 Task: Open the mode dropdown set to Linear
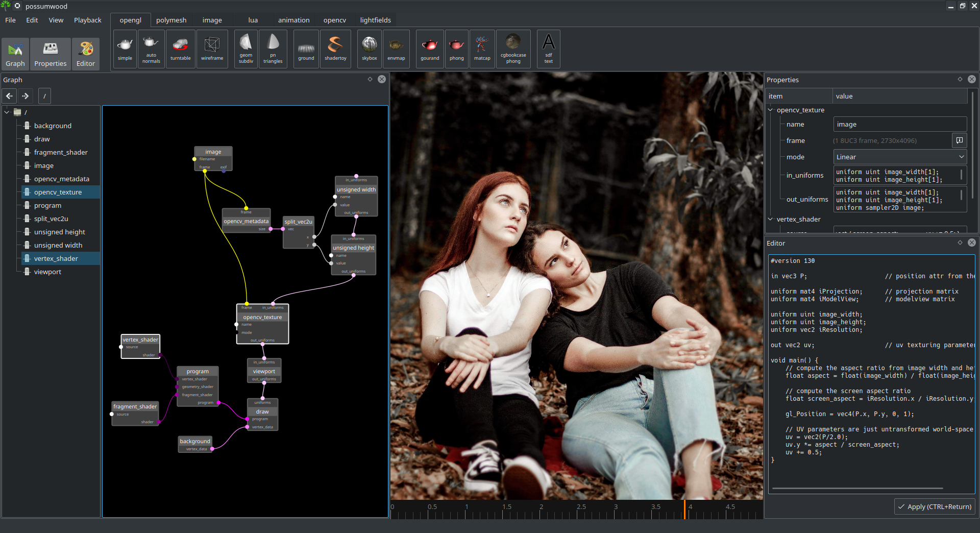(899, 157)
